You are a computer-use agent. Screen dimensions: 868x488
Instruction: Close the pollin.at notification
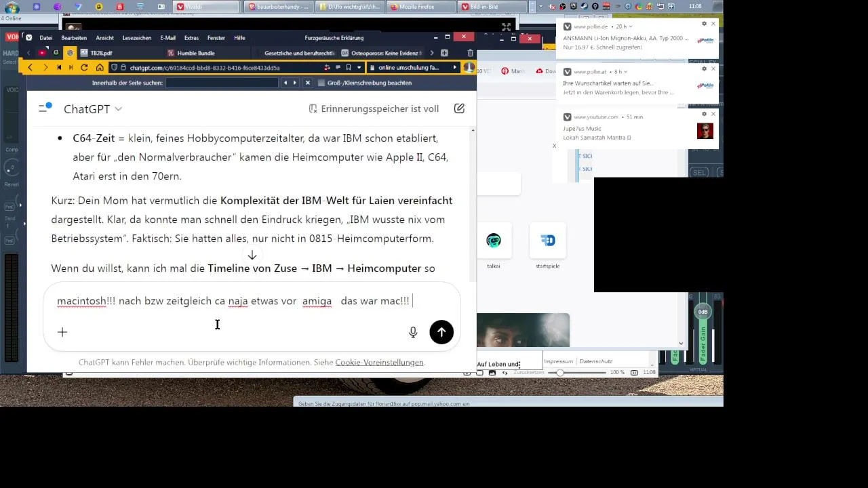(713, 69)
